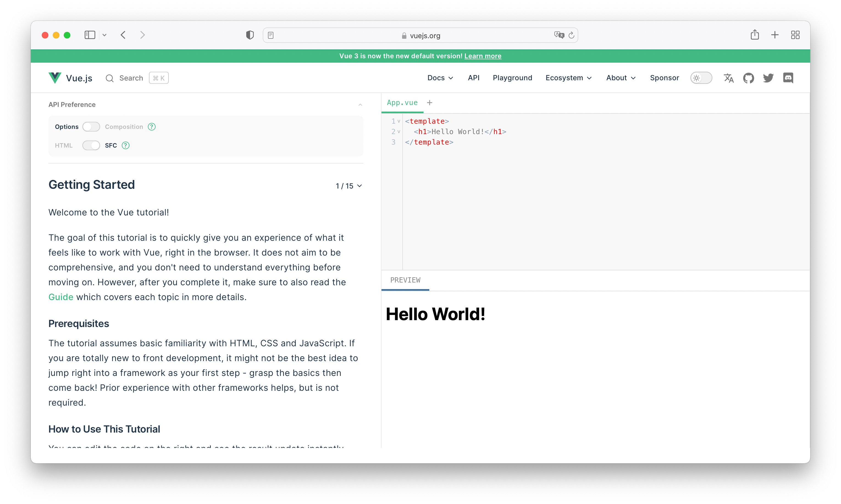Open the Discord chat icon
Screen dimensions: 841x504
click(788, 78)
